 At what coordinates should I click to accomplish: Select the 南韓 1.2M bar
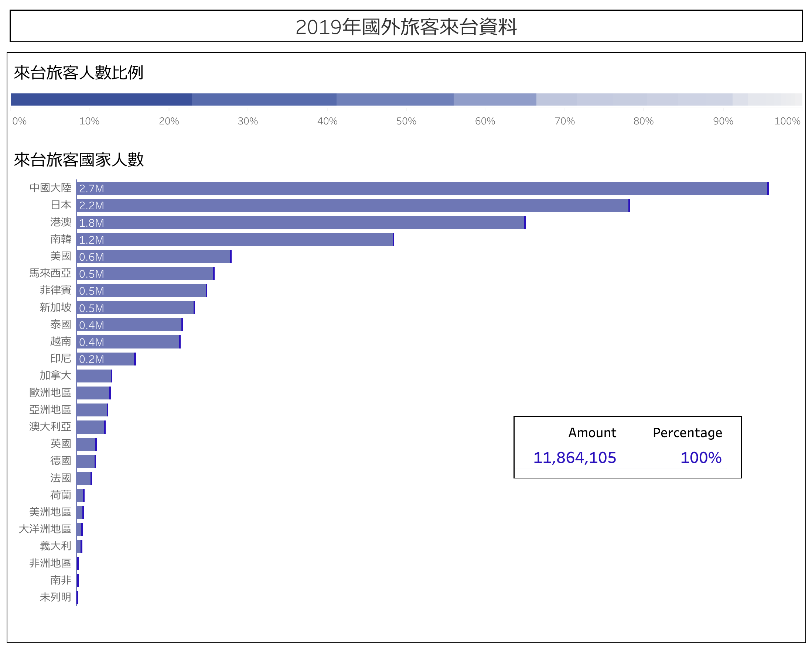(x=235, y=240)
